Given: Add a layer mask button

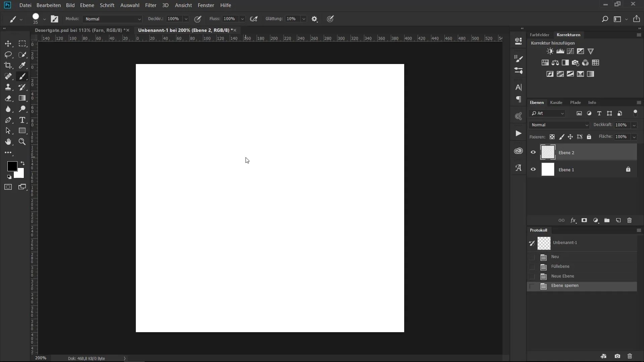Looking at the screenshot, I should 584,221.
